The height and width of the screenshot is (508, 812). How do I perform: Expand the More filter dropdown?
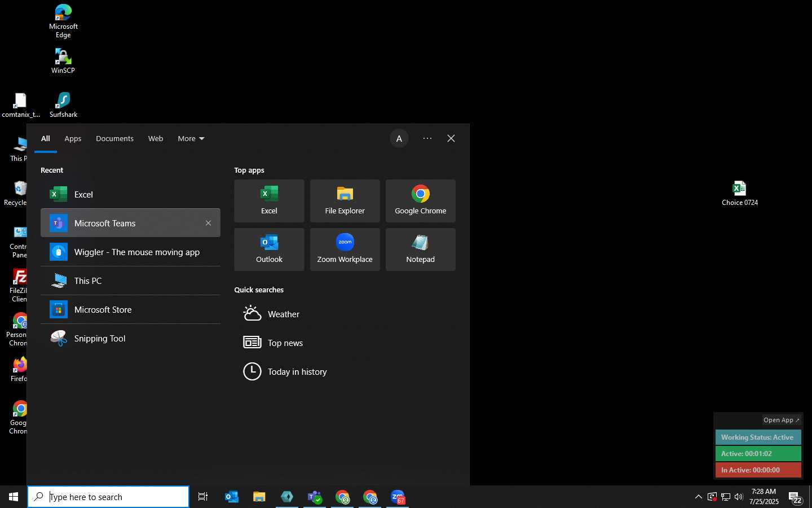pos(191,139)
